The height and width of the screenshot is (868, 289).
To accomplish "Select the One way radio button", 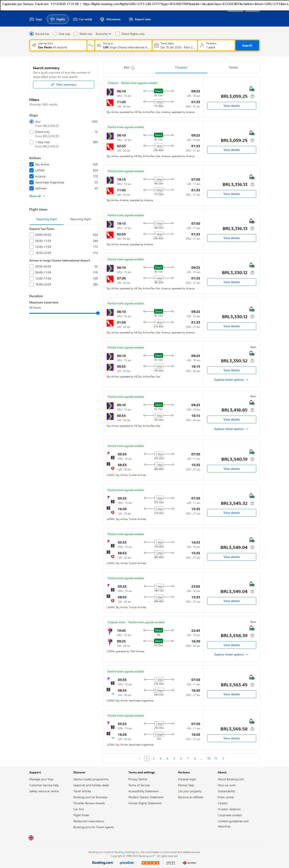I will point(55,34).
